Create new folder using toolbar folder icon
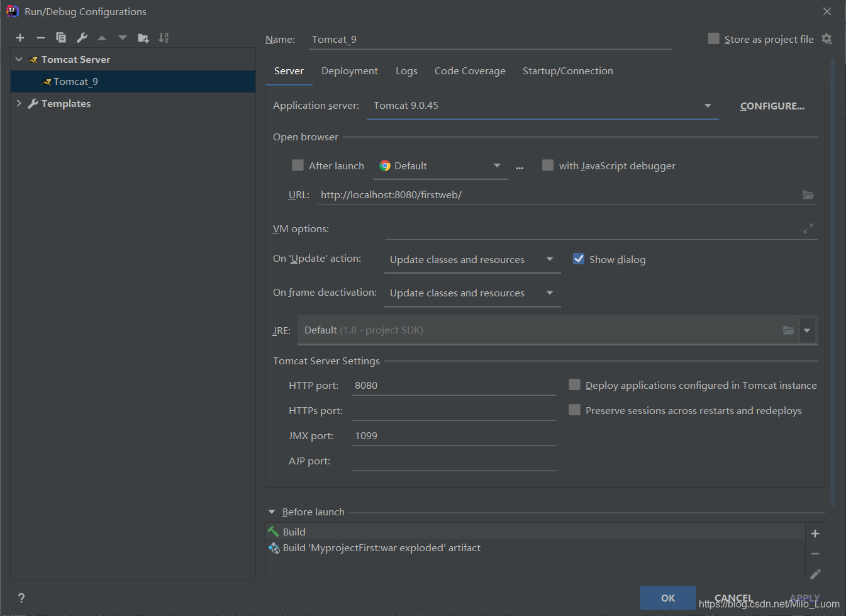This screenshot has width=846, height=616. [x=143, y=38]
